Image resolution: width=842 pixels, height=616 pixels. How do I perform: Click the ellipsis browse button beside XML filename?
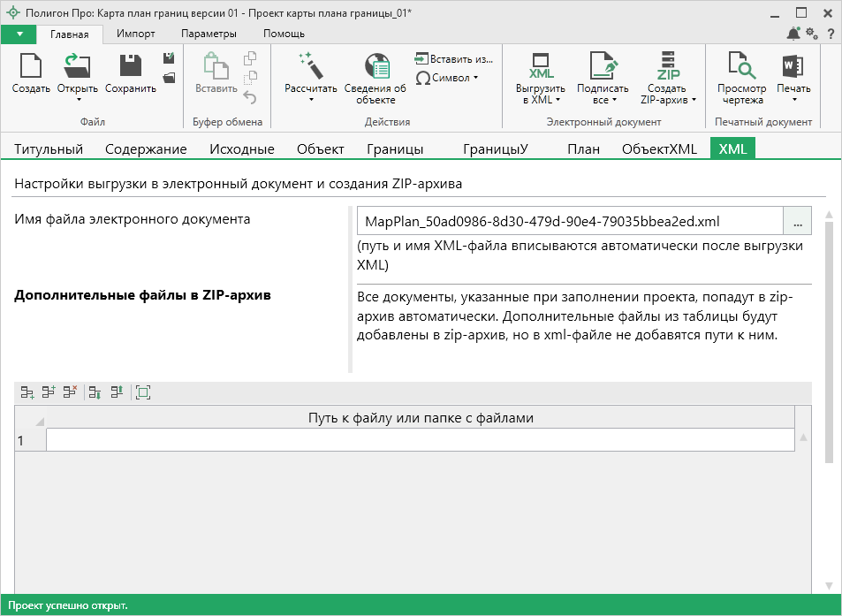click(x=797, y=220)
